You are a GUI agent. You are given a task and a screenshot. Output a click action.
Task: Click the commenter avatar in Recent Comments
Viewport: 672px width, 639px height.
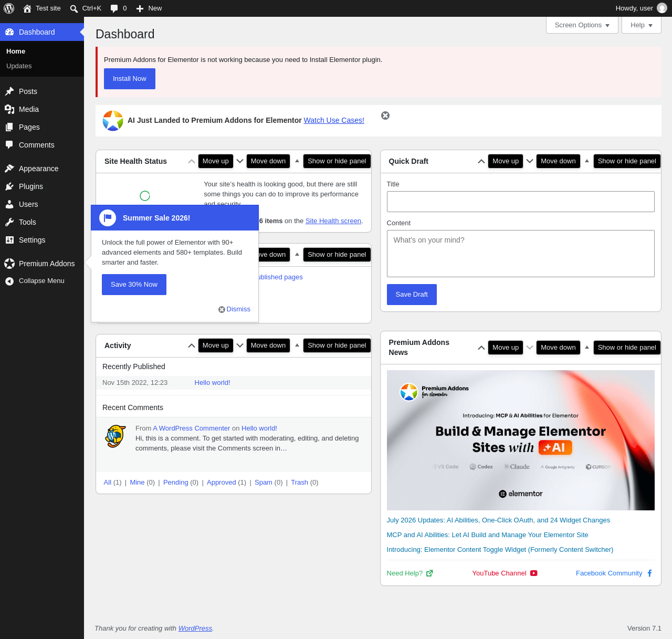click(115, 436)
